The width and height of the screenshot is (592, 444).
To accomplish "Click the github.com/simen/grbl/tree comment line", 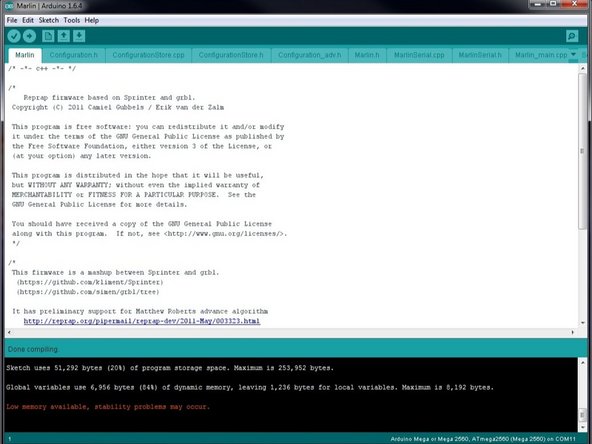I will click(x=88, y=292).
